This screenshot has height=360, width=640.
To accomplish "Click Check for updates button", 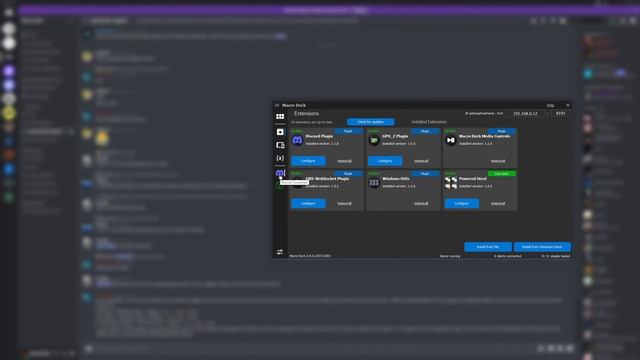I will tap(371, 122).
